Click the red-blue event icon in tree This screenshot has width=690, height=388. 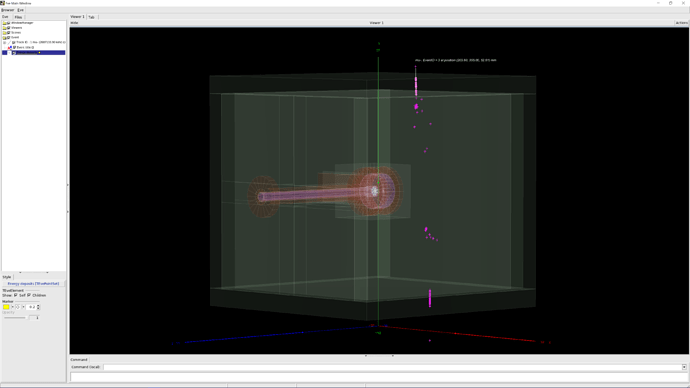pyautogui.click(x=9, y=48)
